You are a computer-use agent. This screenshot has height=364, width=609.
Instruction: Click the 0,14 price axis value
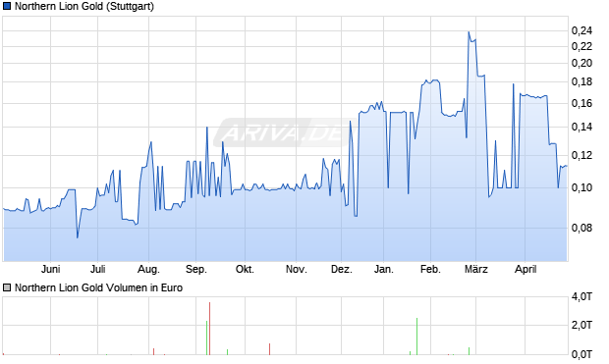[x=581, y=127]
